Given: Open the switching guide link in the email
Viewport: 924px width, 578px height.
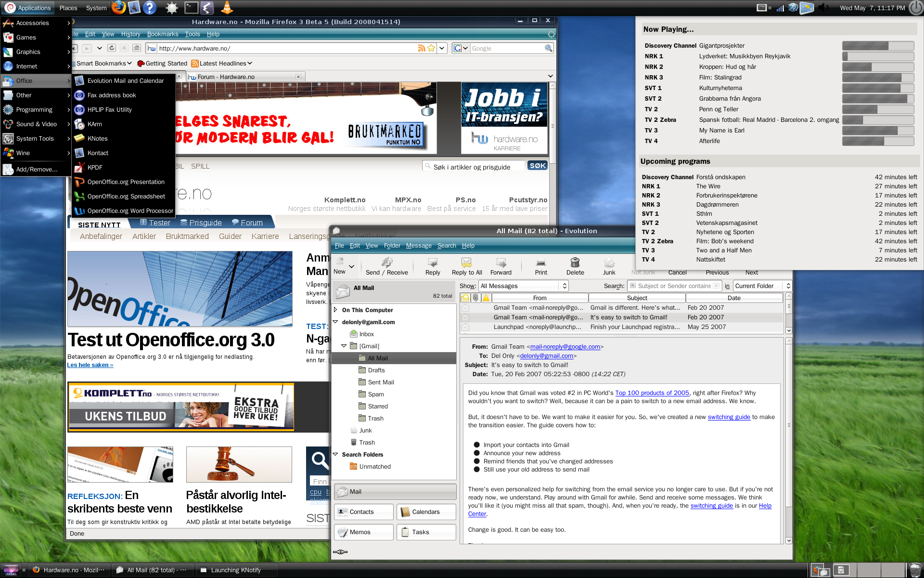Looking at the screenshot, I should click(x=728, y=417).
